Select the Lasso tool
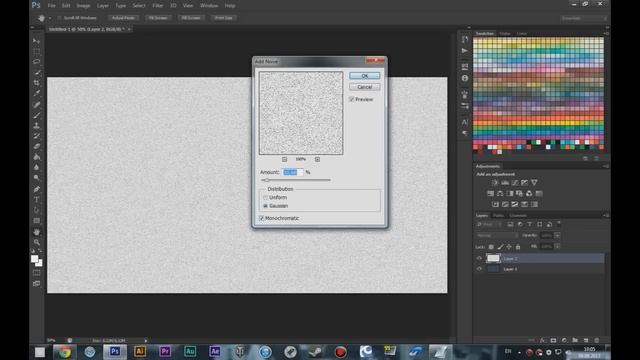The width and height of the screenshot is (640, 360). point(36,62)
